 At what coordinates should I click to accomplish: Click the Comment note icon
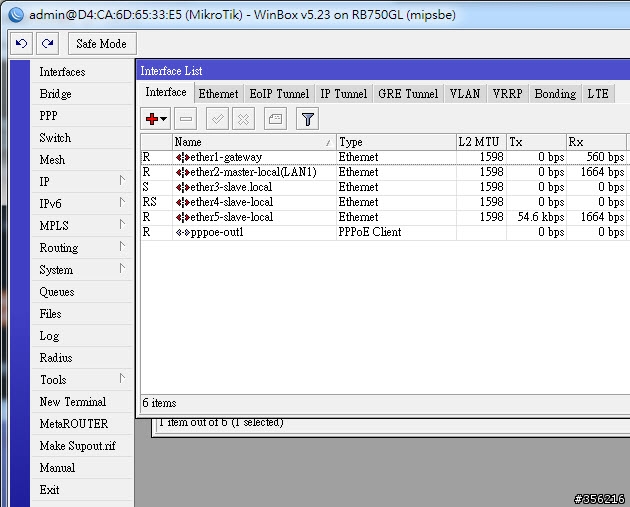[x=275, y=119]
